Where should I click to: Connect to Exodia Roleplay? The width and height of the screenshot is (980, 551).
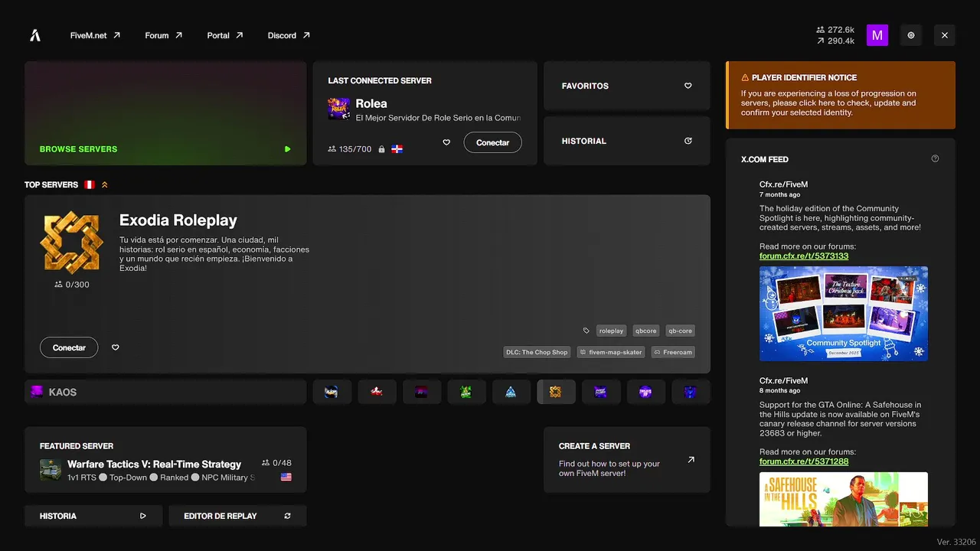pyautogui.click(x=69, y=347)
